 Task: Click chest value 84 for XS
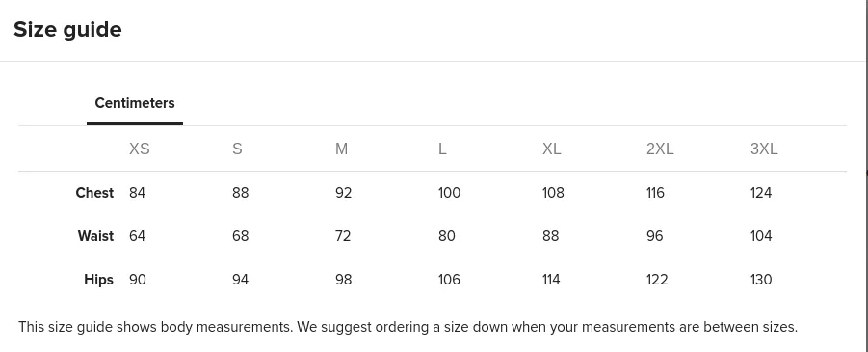[138, 193]
